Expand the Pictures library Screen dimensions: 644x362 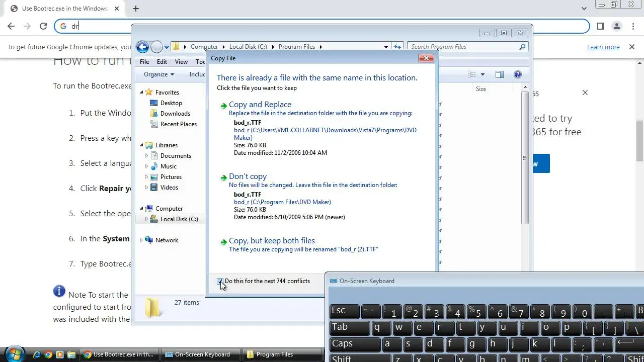point(146,177)
